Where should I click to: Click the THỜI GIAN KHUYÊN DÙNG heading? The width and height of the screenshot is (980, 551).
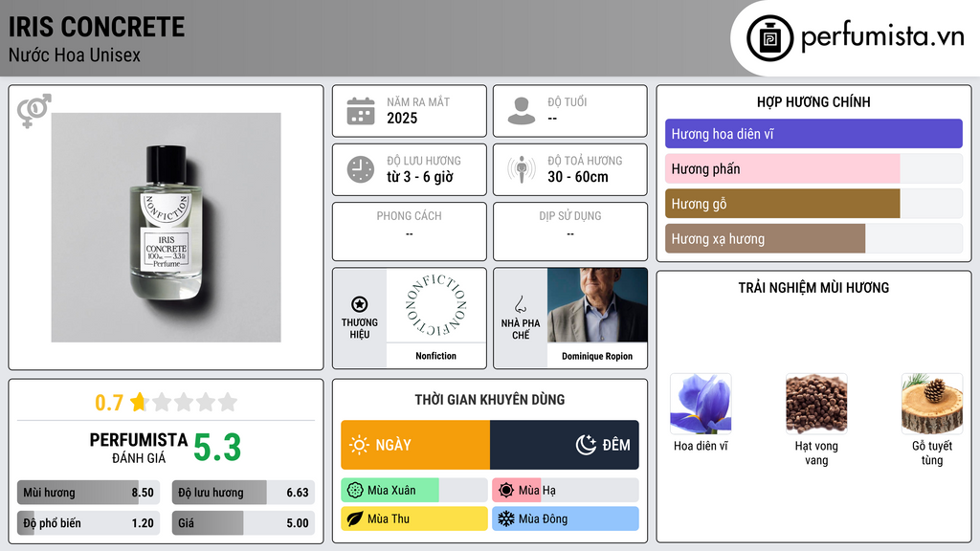[490, 400]
